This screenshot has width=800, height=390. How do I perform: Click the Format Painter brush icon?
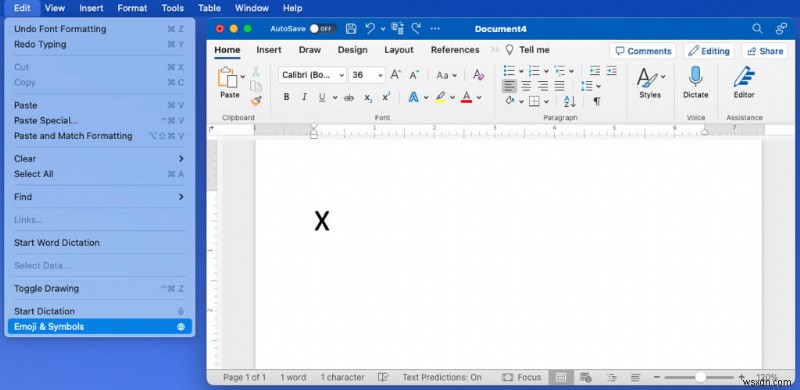(256, 101)
